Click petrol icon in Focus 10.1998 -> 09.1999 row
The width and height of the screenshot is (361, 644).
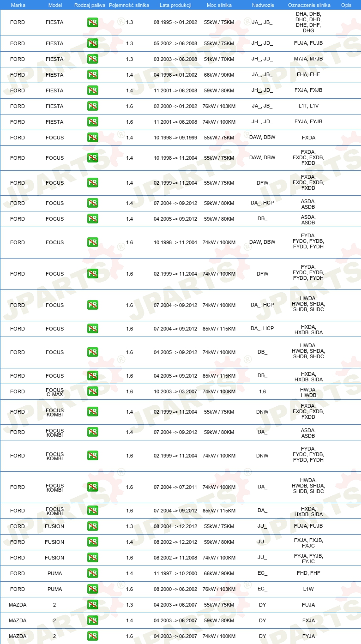pyautogui.click(x=93, y=138)
